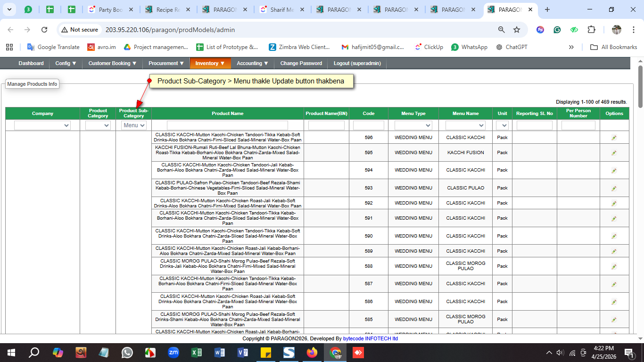Image resolution: width=644 pixels, height=362 pixels.
Task: Expand the Company filter dropdown
Action: [42, 125]
